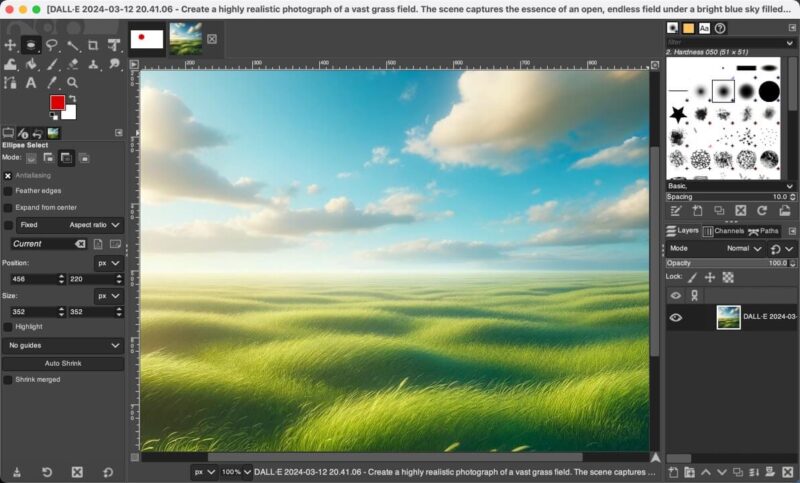Screen dimensions: 800x483
Task: Adjust the layer Opacity slider
Action: click(x=731, y=263)
